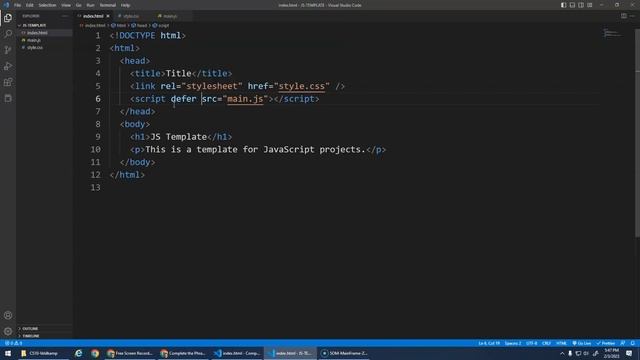Select the index.html tab
The image size is (640, 360).
pyautogui.click(x=93, y=16)
